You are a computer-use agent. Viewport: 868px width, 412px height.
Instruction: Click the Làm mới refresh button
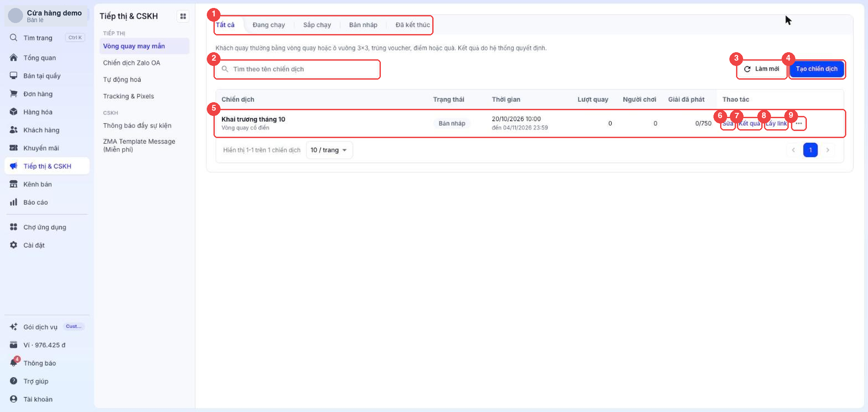pos(762,69)
